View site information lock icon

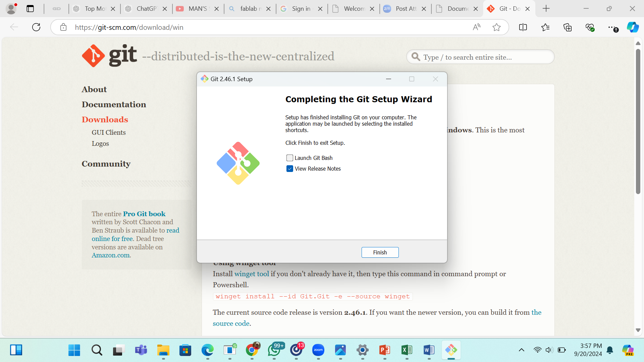63,27
